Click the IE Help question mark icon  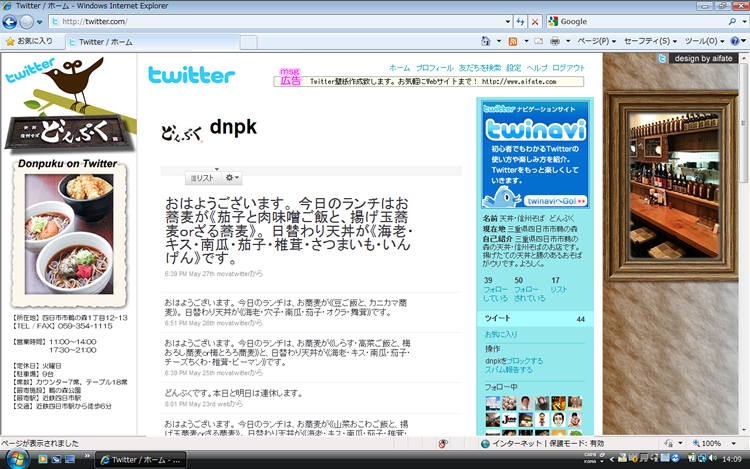point(735,41)
